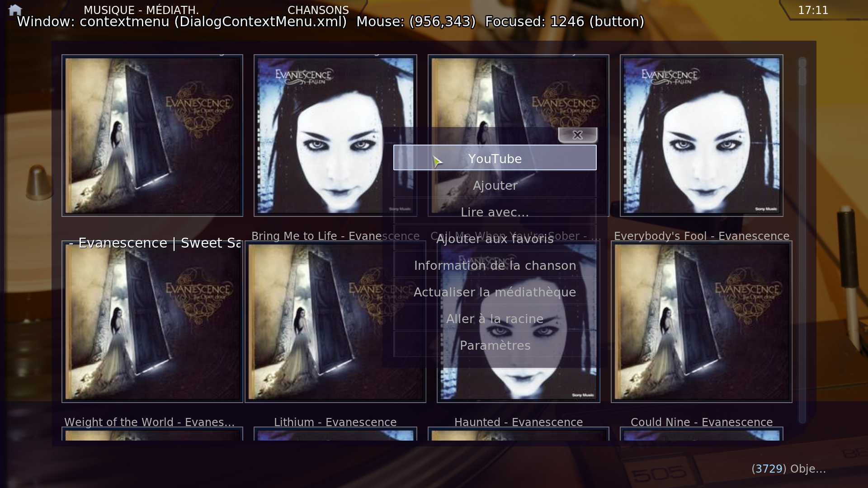Click the (3729) objects counter
This screenshot has width=868, height=488.
pyautogui.click(x=788, y=469)
